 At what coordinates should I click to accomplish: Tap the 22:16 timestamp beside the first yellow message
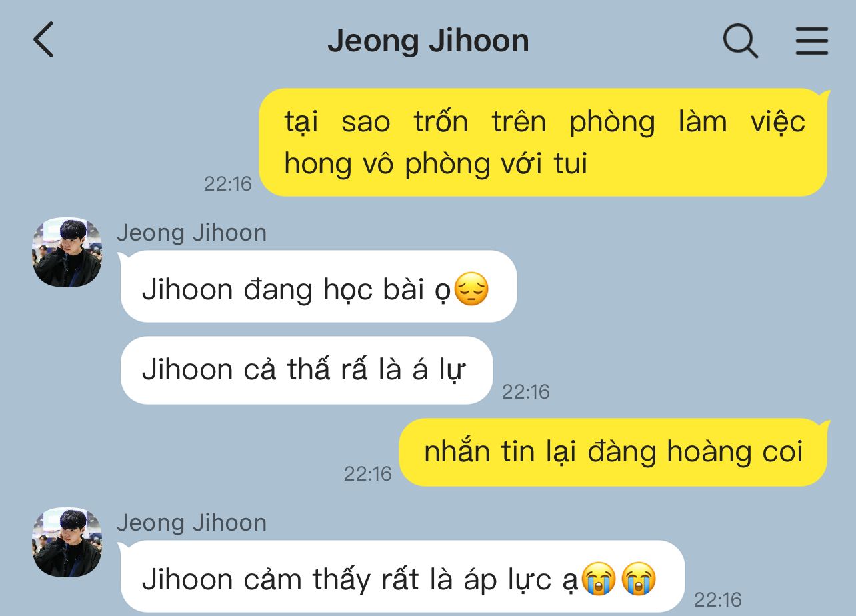point(228,184)
